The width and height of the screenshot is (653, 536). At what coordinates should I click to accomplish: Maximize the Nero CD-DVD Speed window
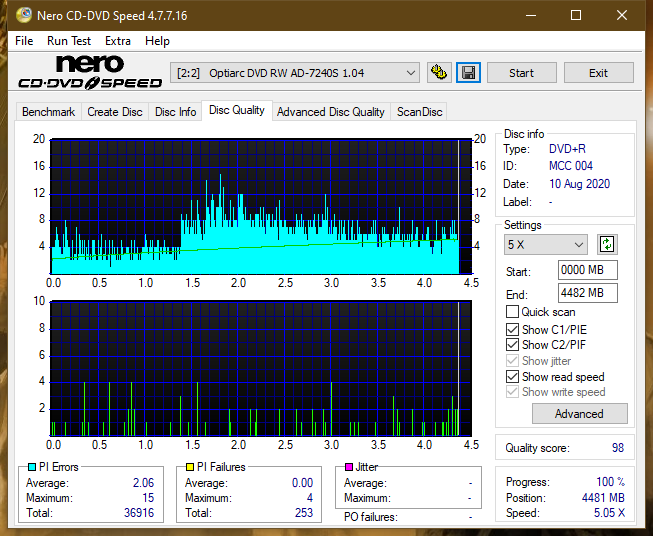coord(576,15)
